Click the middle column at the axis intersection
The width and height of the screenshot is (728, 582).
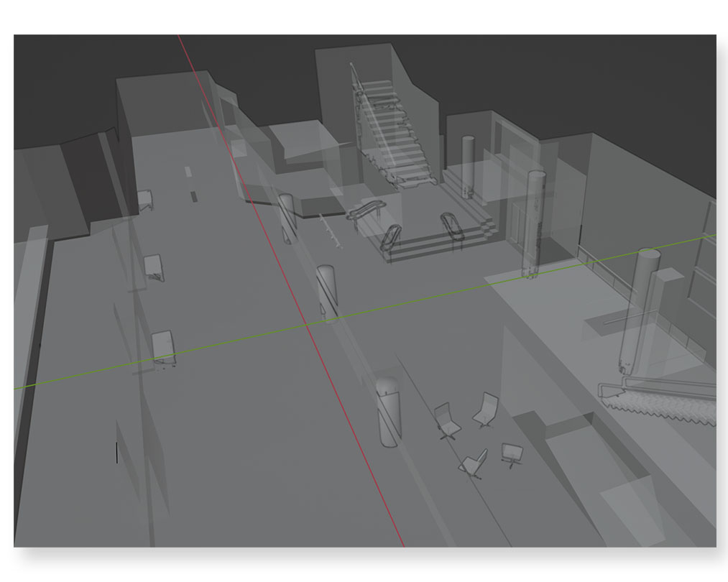tap(326, 290)
